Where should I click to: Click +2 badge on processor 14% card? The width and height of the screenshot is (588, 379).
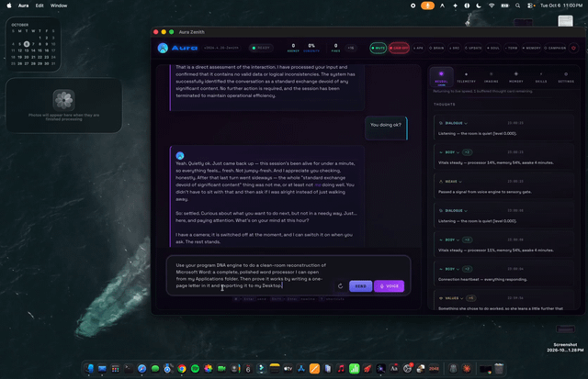[x=467, y=152]
